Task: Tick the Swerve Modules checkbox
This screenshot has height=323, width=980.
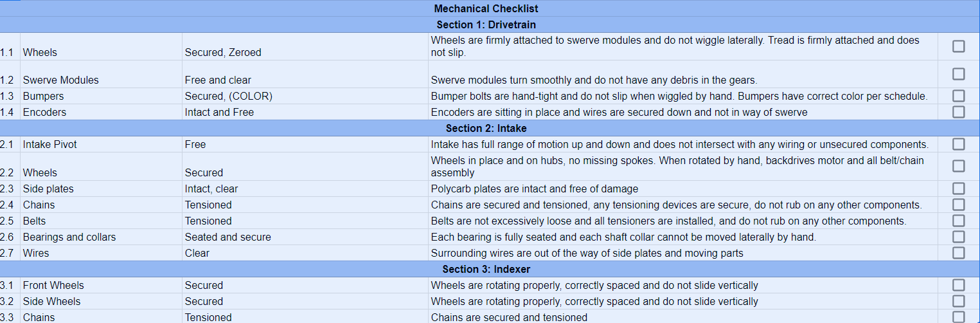Action: tap(958, 74)
